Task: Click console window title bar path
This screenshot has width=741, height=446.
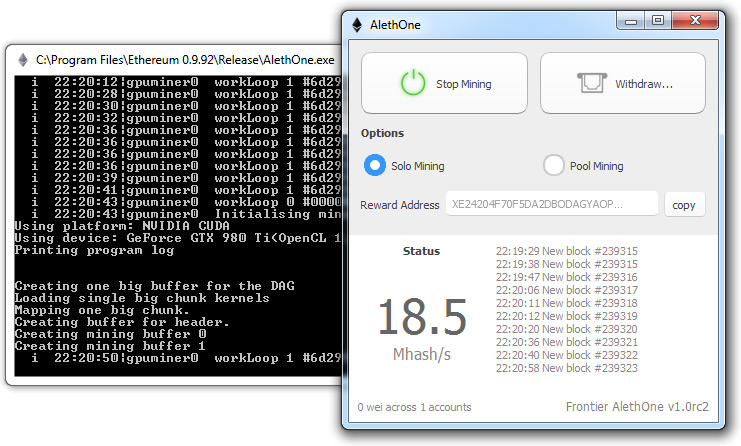Action: [x=185, y=60]
